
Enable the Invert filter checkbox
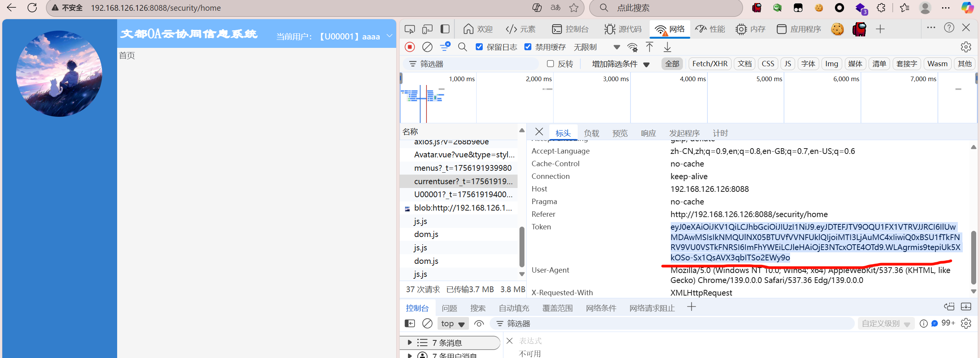point(550,64)
